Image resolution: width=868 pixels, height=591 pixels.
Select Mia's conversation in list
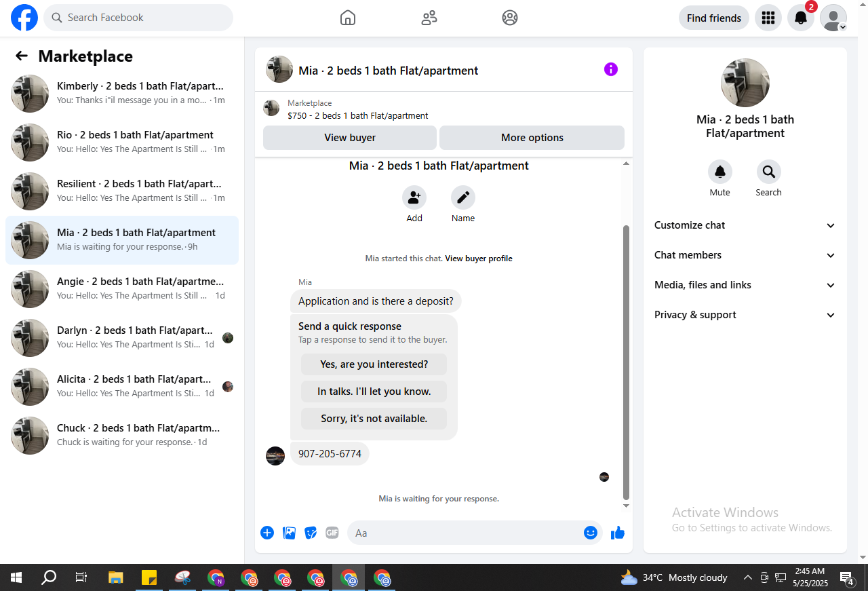pyautogui.click(x=122, y=240)
